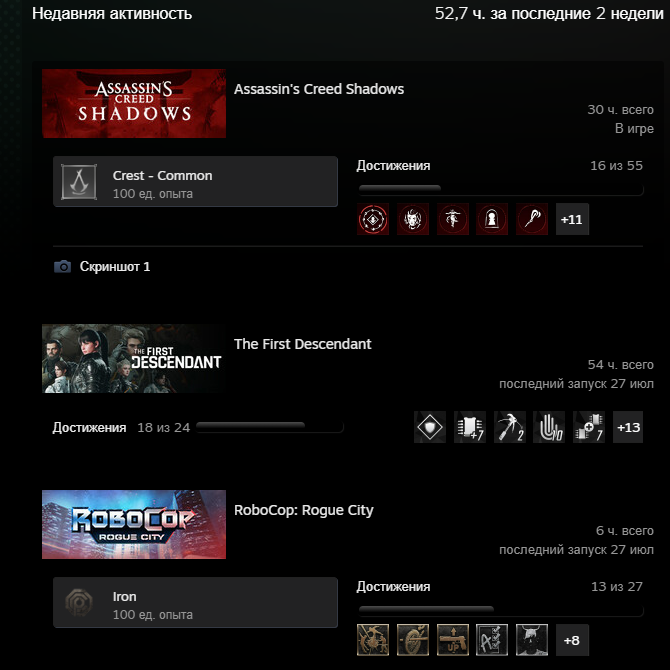Image resolution: width=670 pixels, height=670 pixels.
Task: Click the face mask achievement icon
Action: pyautogui.click(x=413, y=219)
